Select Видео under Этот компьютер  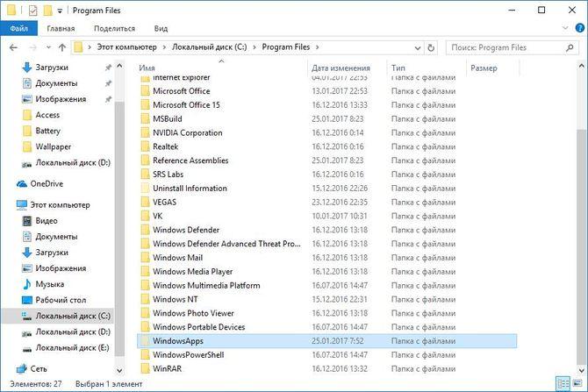tap(47, 221)
